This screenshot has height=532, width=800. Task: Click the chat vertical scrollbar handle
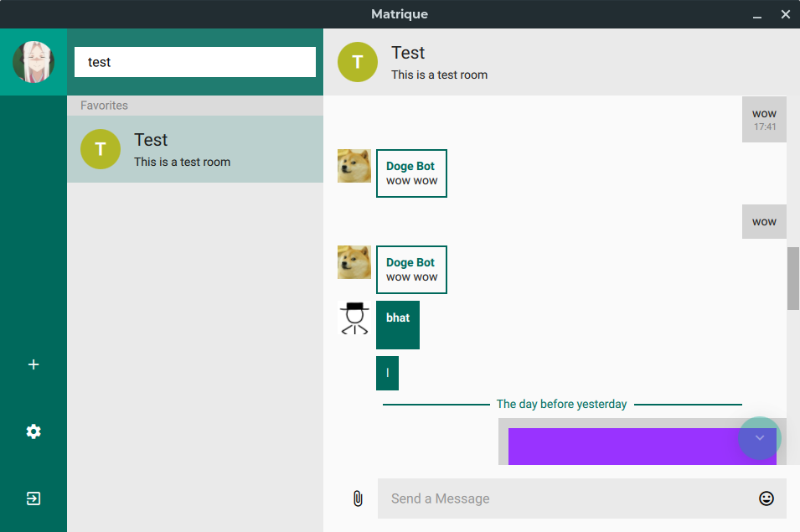tap(793, 278)
